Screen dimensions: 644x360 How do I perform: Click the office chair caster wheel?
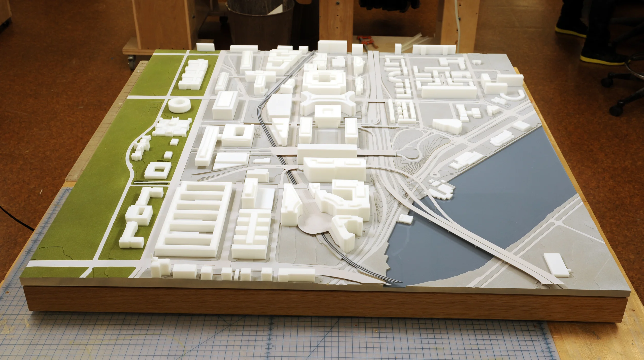tap(616, 111)
